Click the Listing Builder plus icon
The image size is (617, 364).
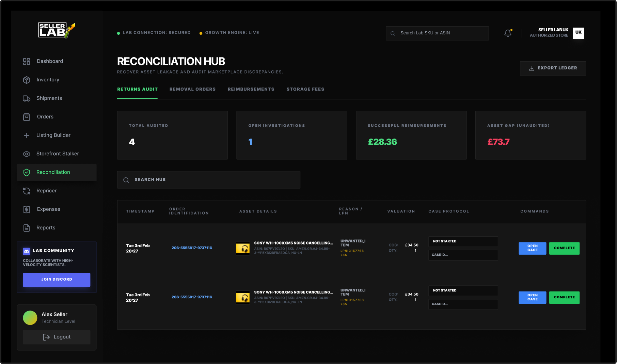point(27,135)
